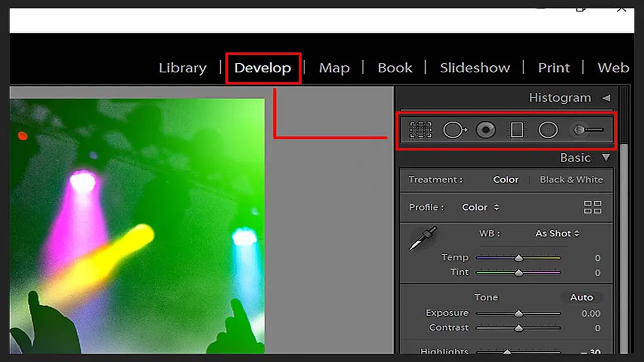644x362 pixels.
Task: Select the Graduated Filter tool
Action: [517, 130]
